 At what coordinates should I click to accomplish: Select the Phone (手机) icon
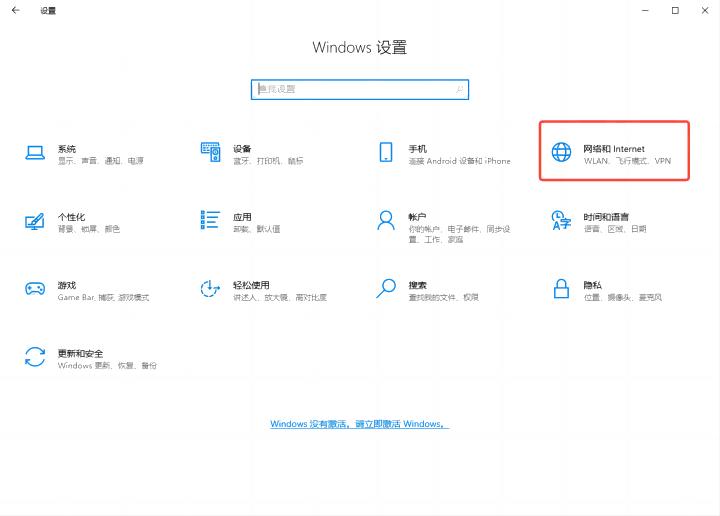click(x=386, y=152)
